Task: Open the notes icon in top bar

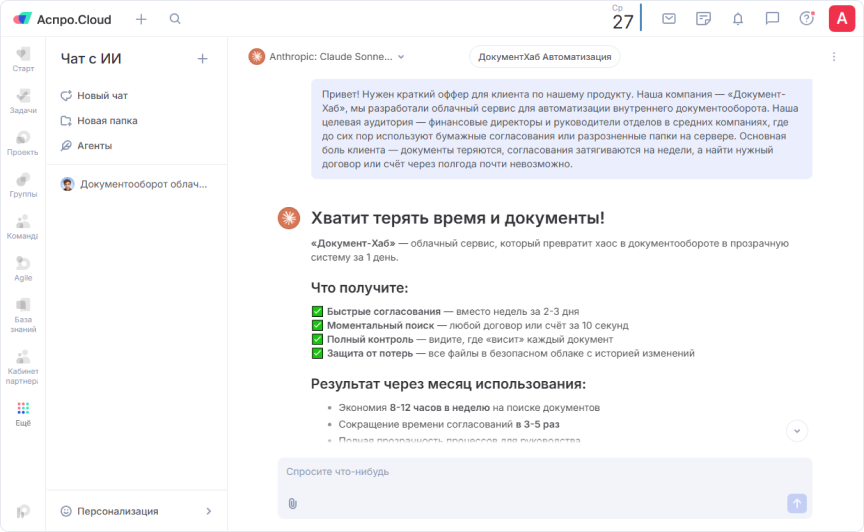Action: point(703,19)
